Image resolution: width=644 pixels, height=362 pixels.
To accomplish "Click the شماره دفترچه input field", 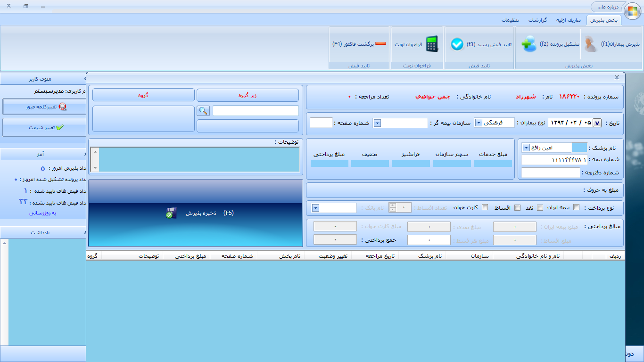I will (x=551, y=173).
